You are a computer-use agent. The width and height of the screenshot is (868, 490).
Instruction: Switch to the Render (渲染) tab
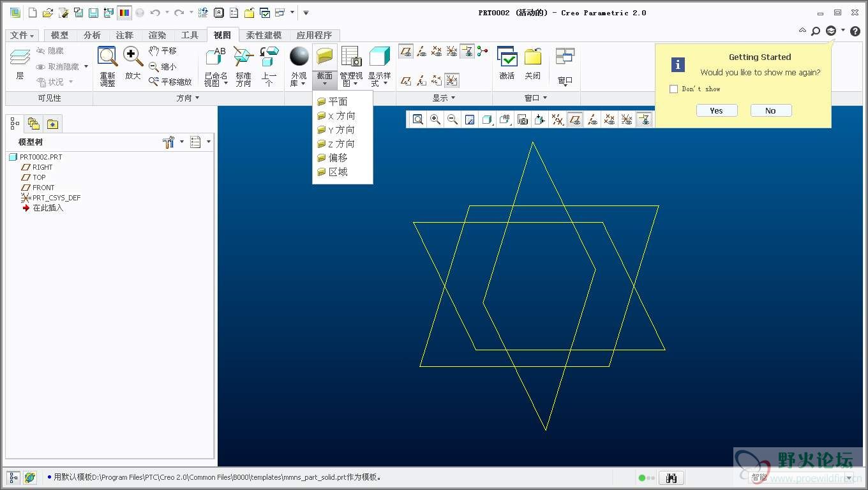[157, 35]
